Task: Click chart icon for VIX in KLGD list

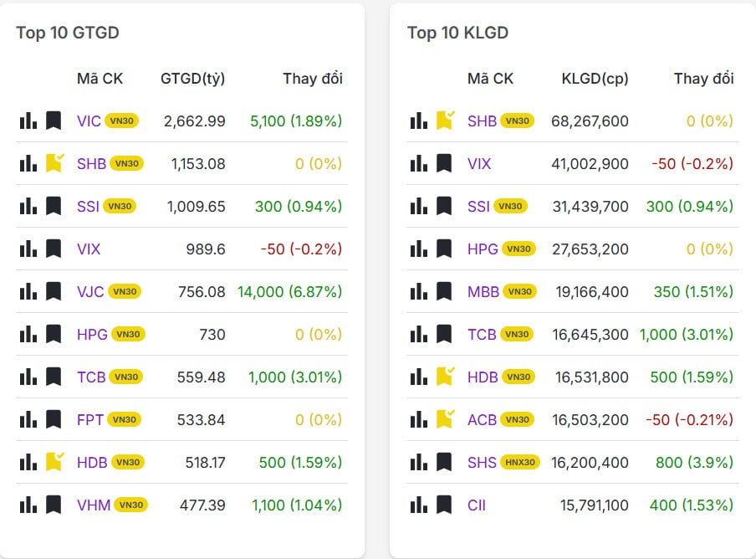Action: (x=419, y=163)
